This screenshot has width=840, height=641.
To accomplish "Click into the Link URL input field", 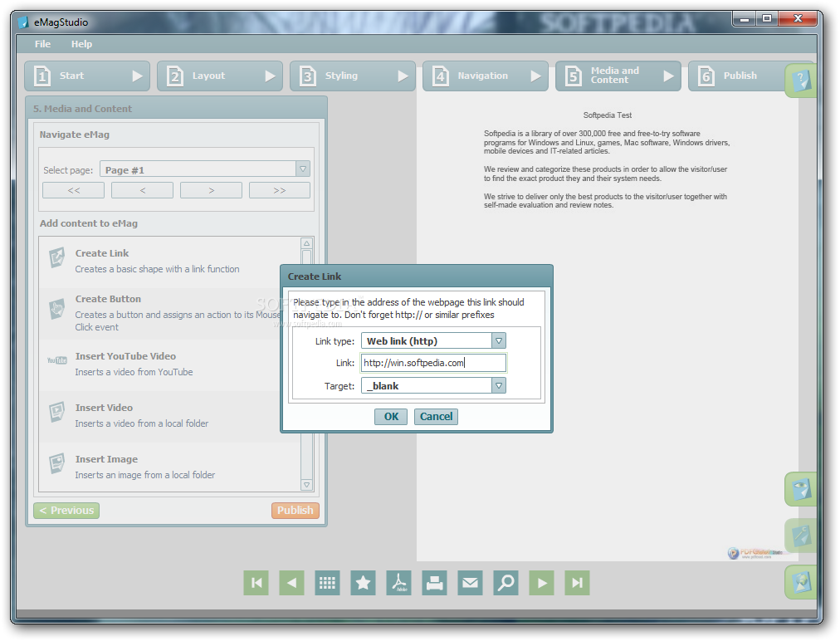I will pyautogui.click(x=433, y=363).
